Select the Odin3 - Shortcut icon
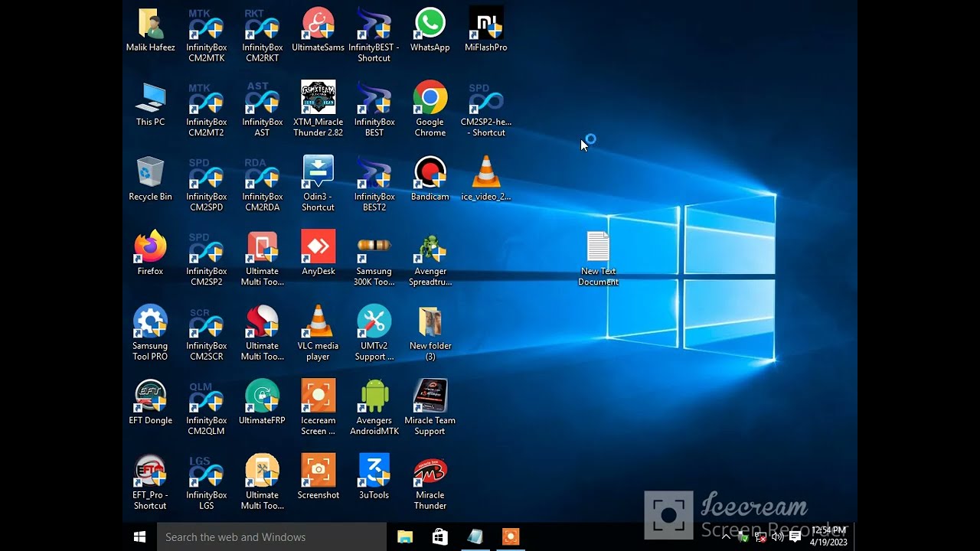This screenshot has width=980, height=551. tap(318, 184)
